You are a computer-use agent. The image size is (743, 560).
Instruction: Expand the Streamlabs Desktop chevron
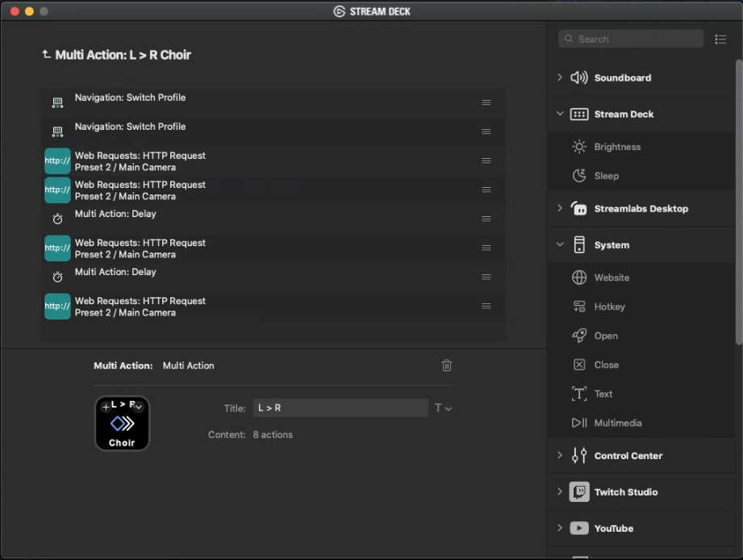coord(560,208)
